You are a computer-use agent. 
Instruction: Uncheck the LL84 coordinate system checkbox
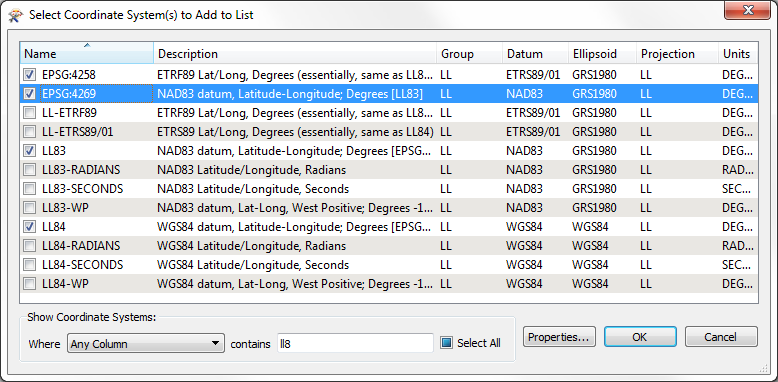tap(30, 227)
